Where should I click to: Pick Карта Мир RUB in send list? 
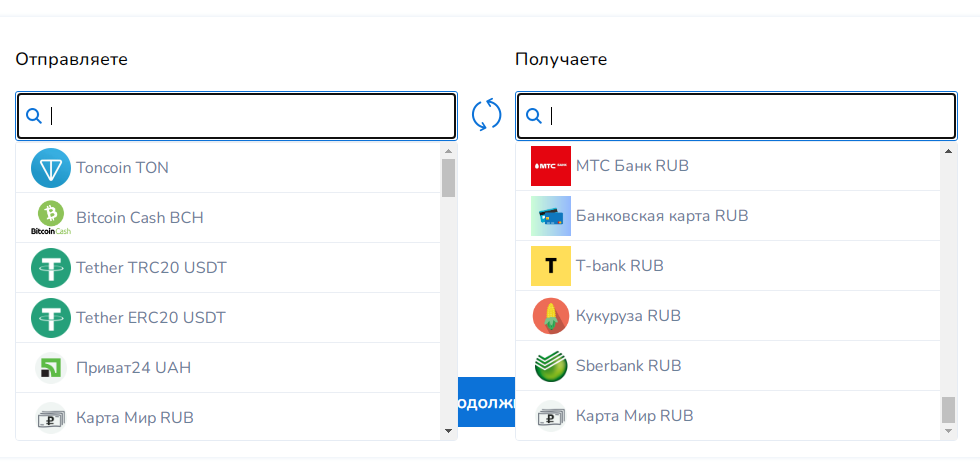point(228,417)
